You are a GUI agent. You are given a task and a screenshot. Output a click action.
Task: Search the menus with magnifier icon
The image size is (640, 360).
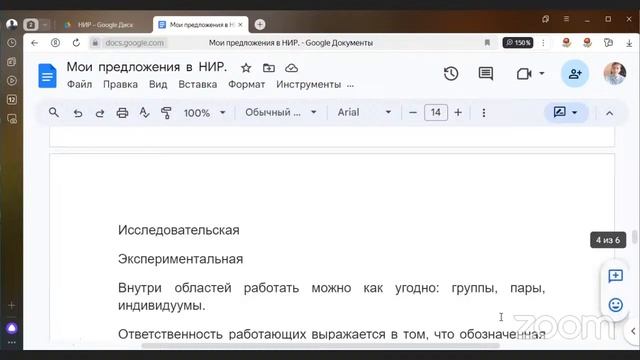click(54, 113)
